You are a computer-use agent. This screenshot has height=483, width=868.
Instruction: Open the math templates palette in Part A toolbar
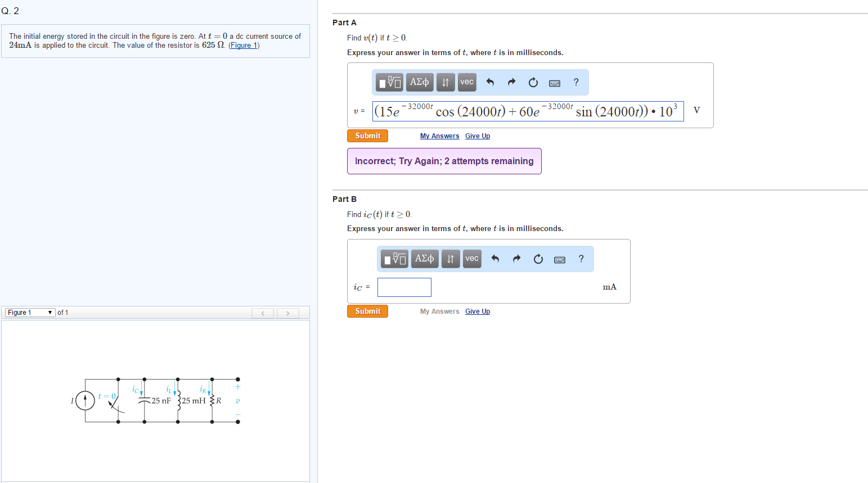pyautogui.click(x=389, y=82)
